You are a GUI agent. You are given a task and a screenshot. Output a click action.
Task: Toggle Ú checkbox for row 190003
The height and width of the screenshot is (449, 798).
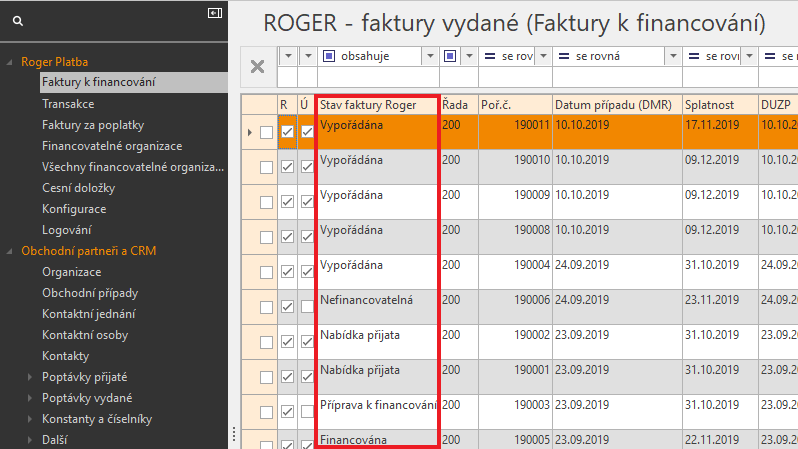(307, 411)
